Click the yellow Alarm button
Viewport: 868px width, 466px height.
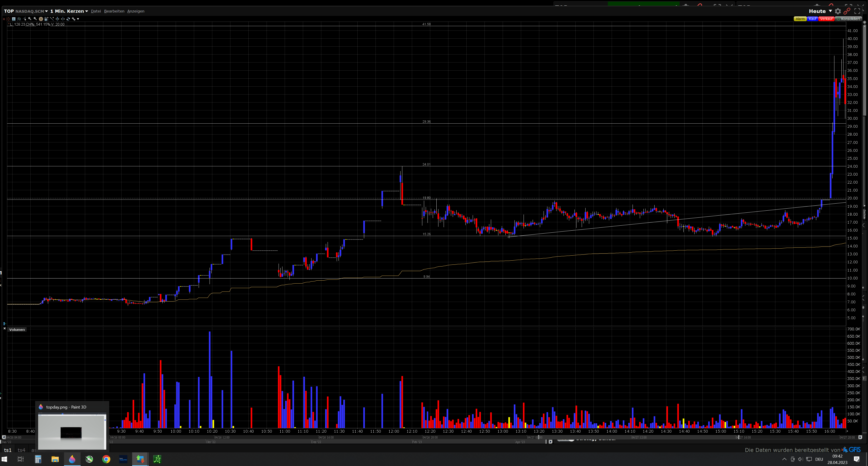point(800,19)
